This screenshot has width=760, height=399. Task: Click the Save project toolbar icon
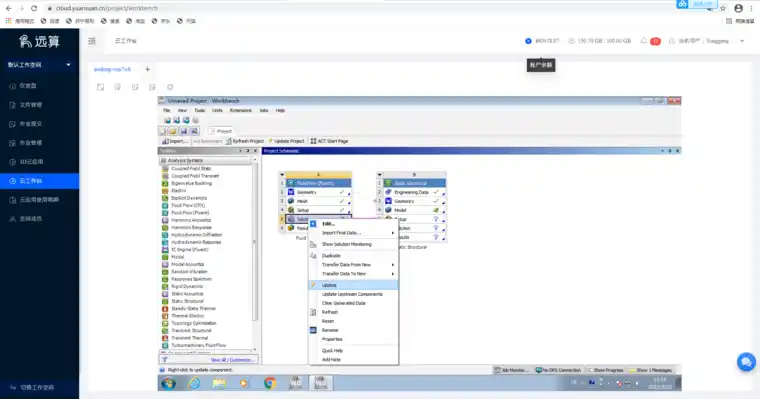pos(184,131)
